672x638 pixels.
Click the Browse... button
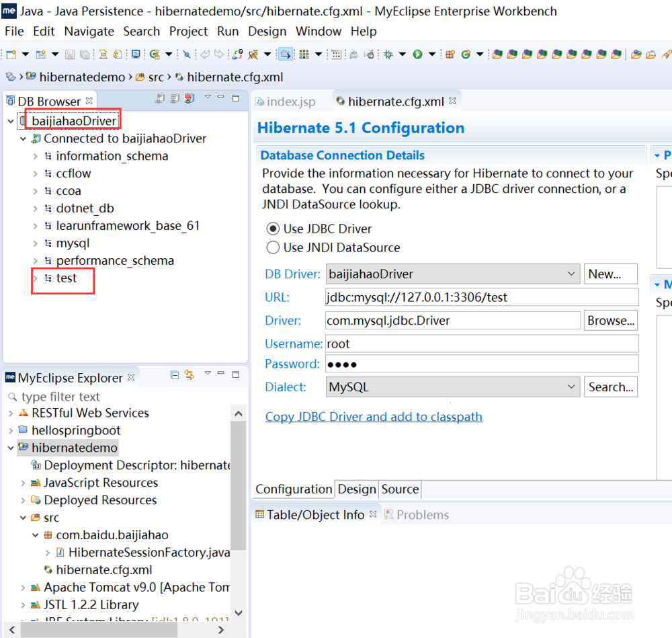611,320
